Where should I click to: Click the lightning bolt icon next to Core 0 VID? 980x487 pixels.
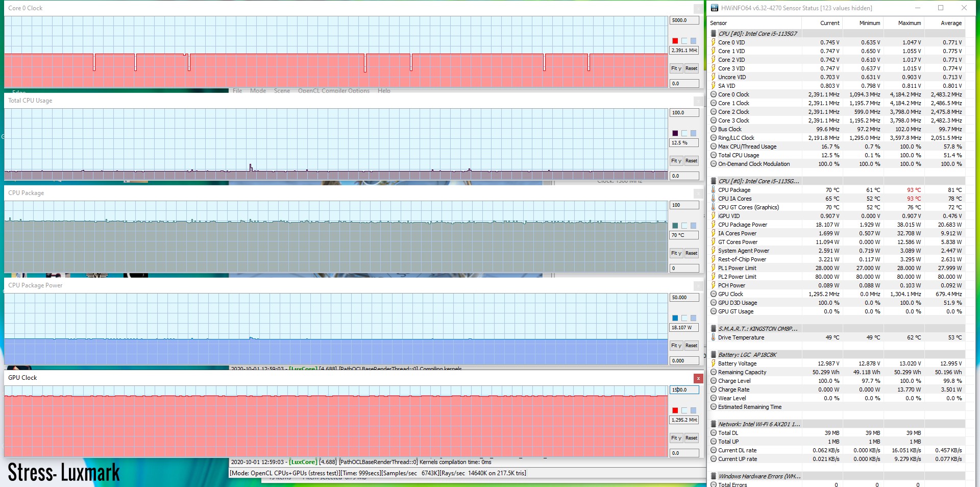coord(714,42)
